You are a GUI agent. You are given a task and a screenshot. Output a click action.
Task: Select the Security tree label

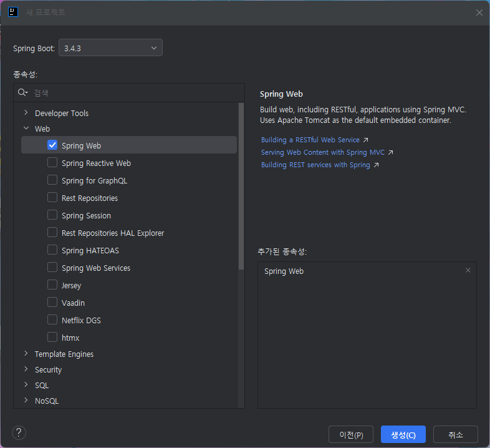[48, 370]
